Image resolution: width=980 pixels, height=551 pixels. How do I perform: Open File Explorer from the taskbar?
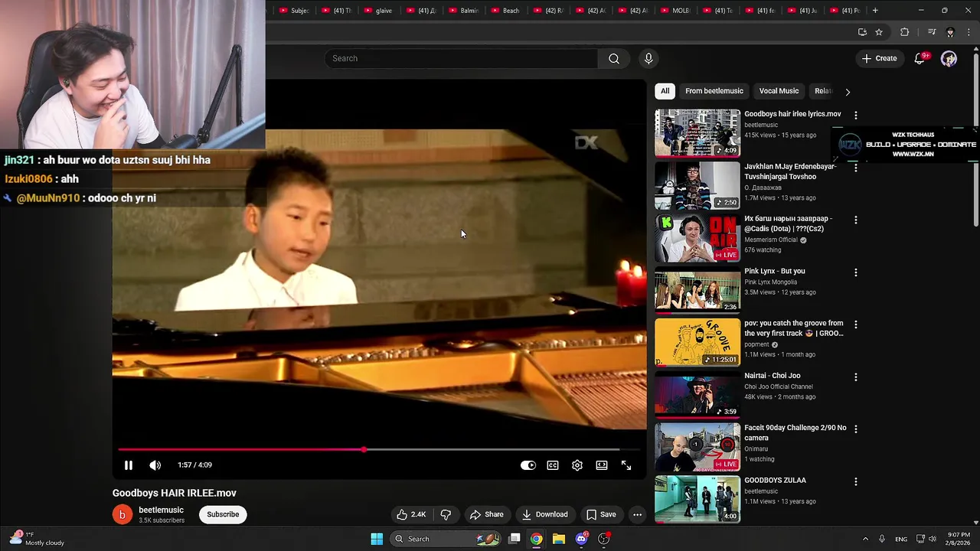click(559, 539)
